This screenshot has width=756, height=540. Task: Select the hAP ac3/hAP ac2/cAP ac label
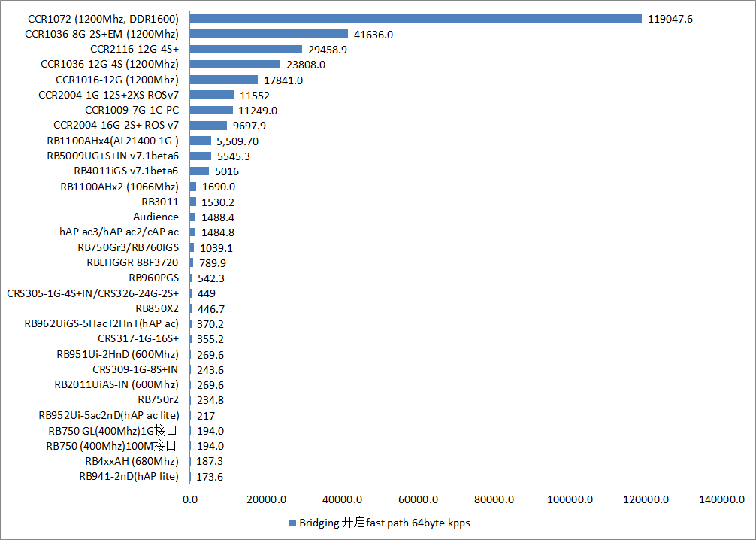[x=119, y=232]
